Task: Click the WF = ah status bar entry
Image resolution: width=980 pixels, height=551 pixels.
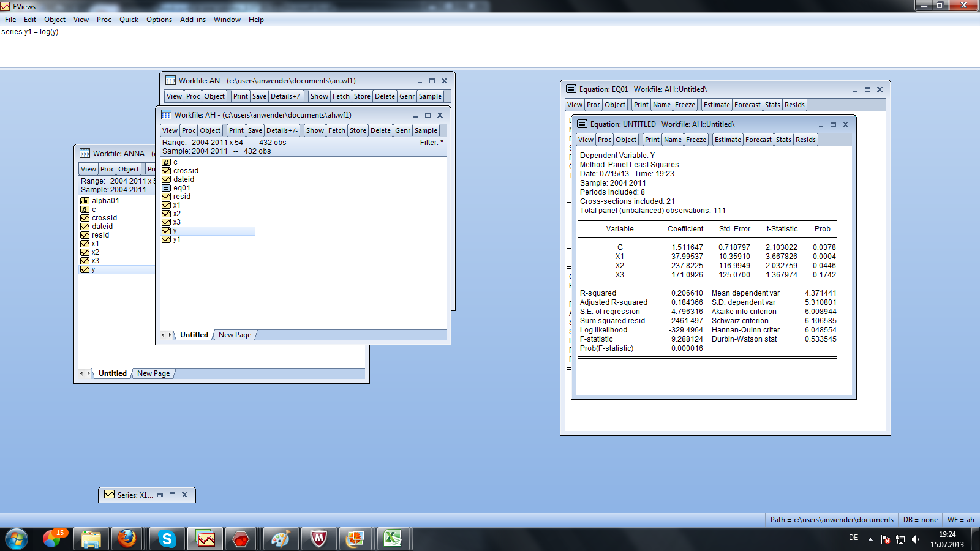Action: 960,520
